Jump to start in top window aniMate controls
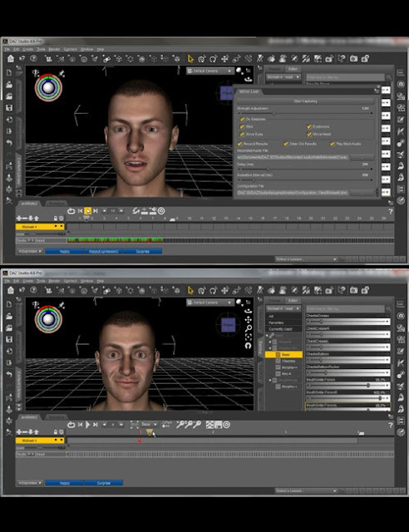The height and width of the screenshot is (532, 409). 80,211
